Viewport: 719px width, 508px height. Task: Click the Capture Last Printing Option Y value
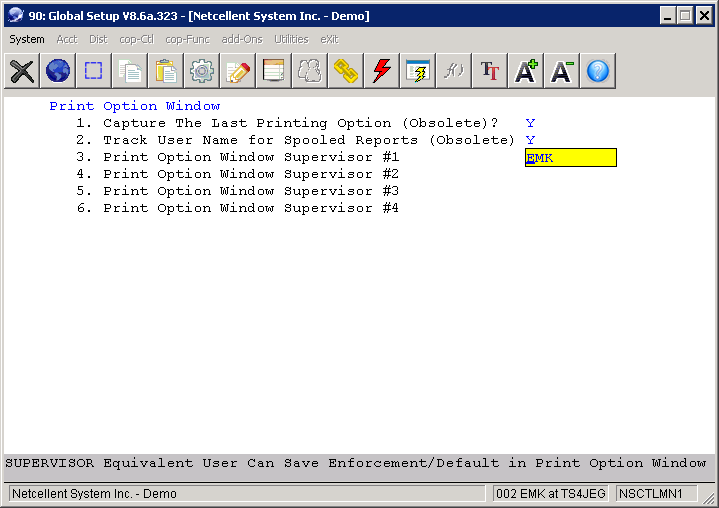pyautogui.click(x=530, y=123)
